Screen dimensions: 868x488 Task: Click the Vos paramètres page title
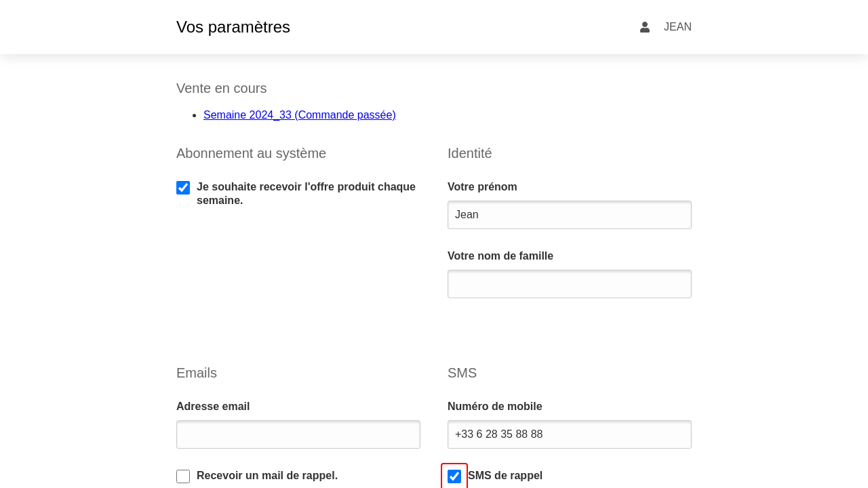tap(233, 27)
